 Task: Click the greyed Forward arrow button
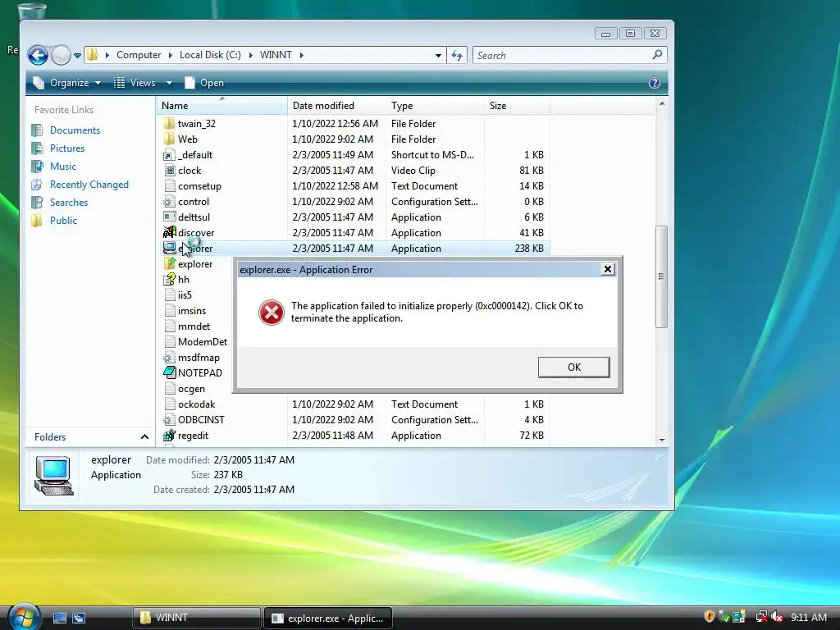coord(61,55)
